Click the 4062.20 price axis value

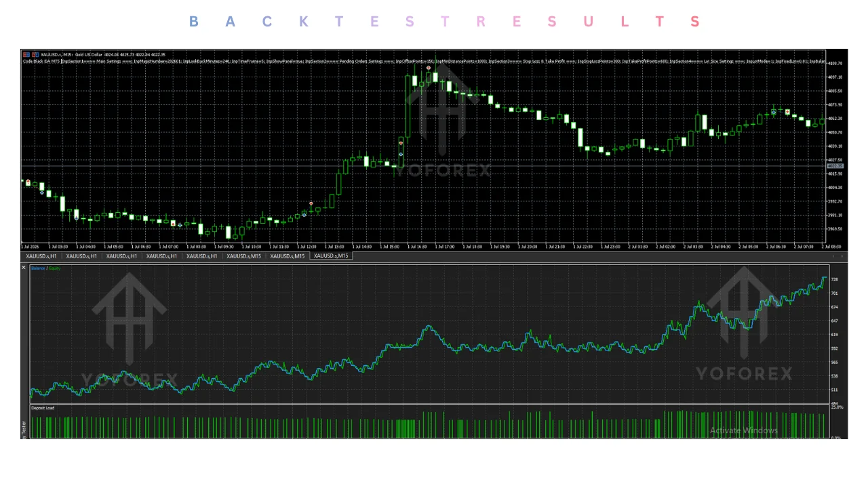coord(835,119)
